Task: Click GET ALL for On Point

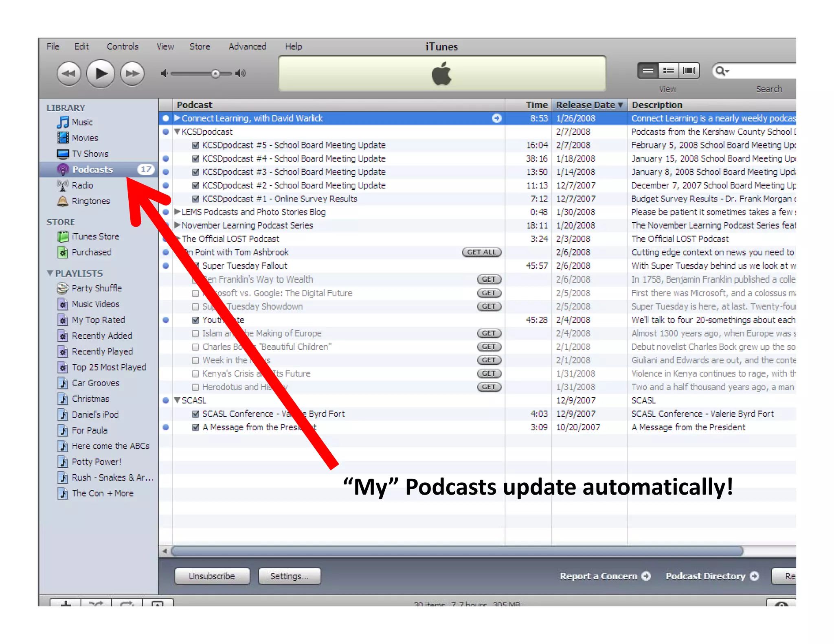Action: click(x=481, y=252)
